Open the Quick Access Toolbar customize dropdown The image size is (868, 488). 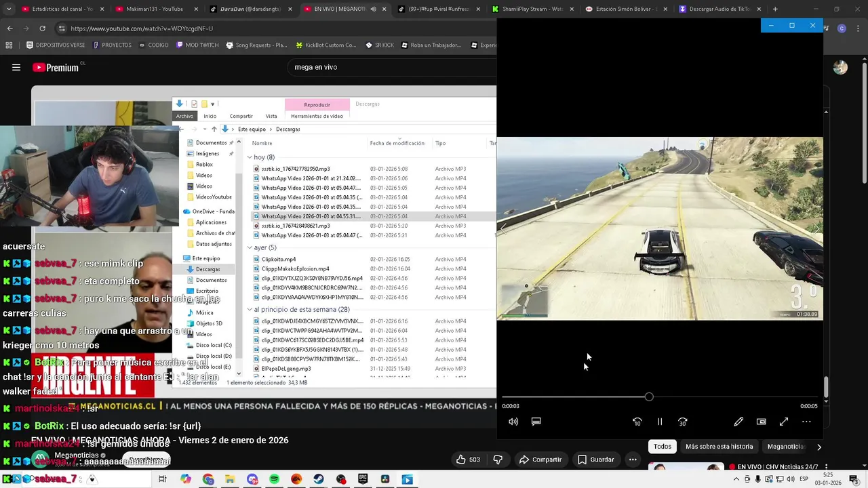click(x=213, y=104)
